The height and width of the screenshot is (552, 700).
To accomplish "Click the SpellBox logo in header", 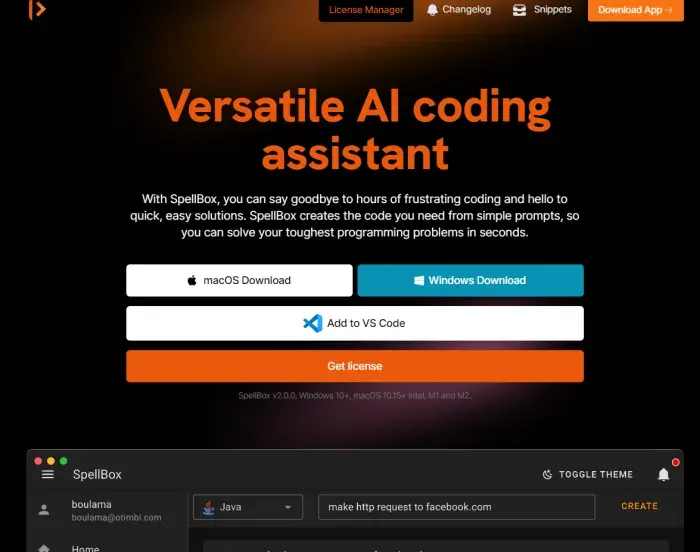I will pyautogui.click(x=37, y=10).
